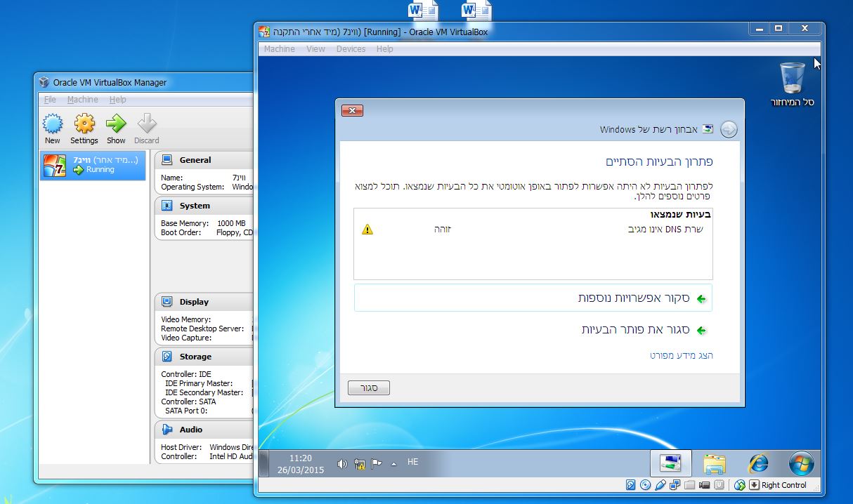Click video capture icon in VM status bar
The height and width of the screenshot is (504, 853).
tap(704, 485)
